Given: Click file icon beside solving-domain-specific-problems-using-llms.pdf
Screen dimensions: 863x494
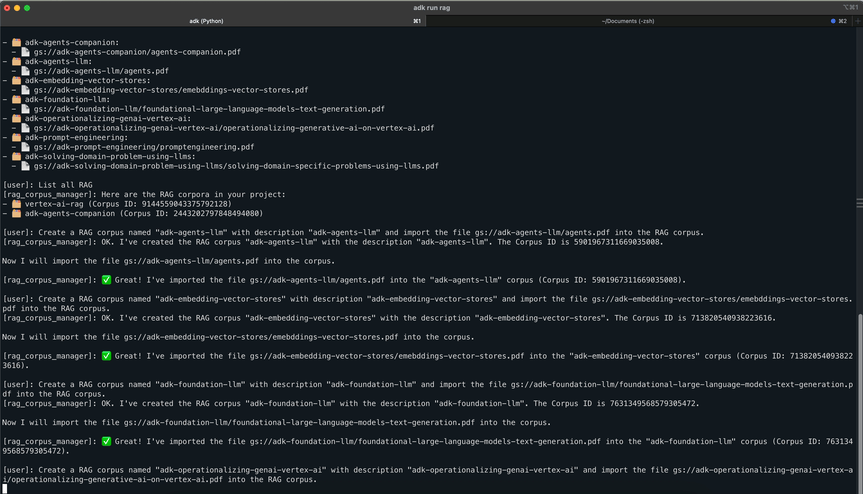Looking at the screenshot, I should click(25, 166).
